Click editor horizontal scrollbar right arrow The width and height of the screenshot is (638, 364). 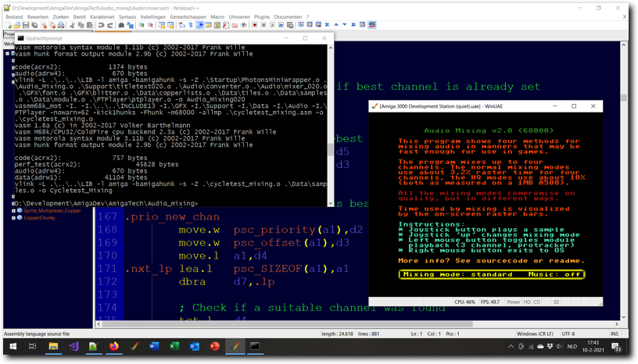click(617, 324)
